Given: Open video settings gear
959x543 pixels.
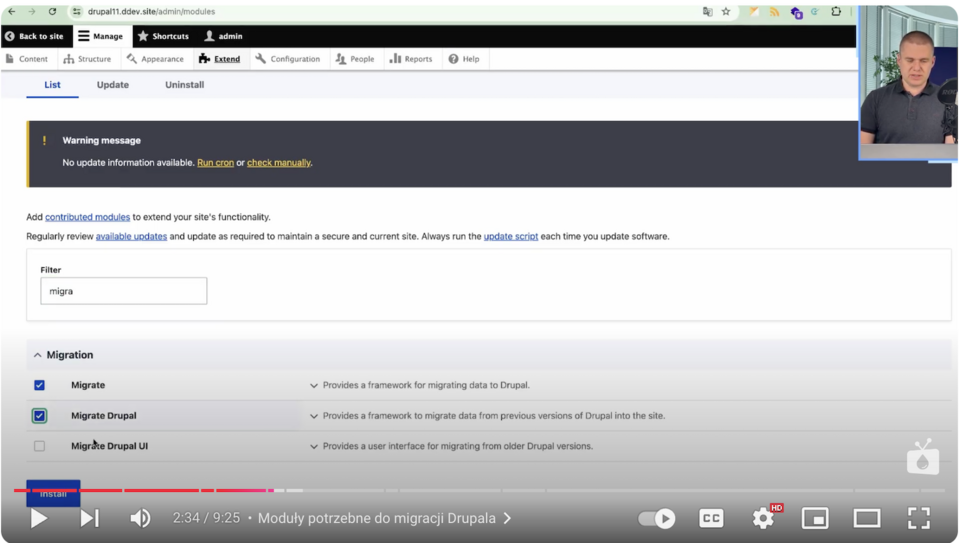Looking at the screenshot, I should pyautogui.click(x=763, y=518).
